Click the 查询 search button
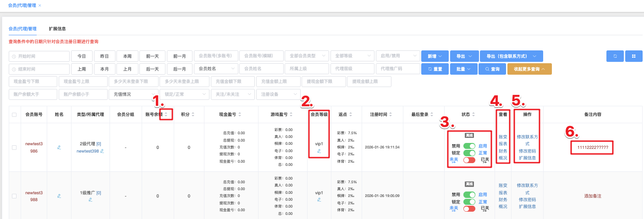The width and height of the screenshot is (644, 219). [492, 69]
